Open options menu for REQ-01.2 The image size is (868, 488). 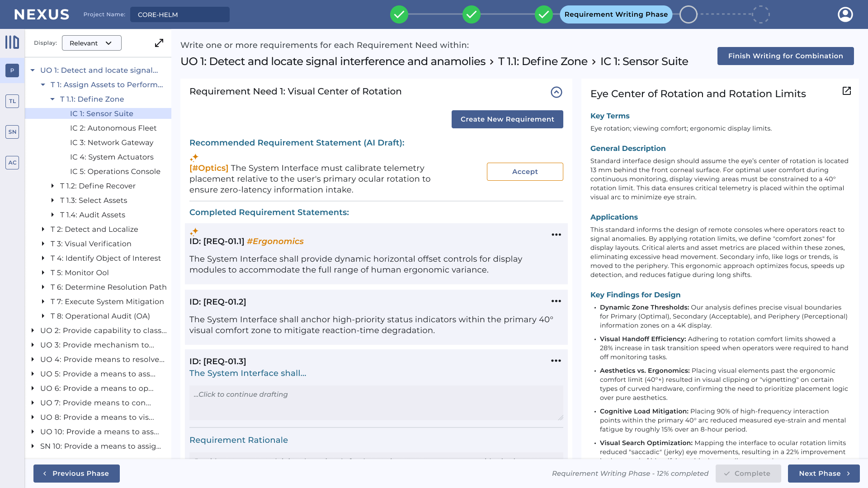coord(556,301)
